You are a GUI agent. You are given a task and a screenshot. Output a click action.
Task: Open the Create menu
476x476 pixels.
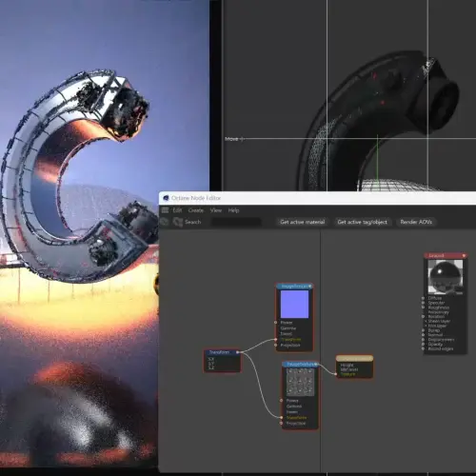(196, 210)
